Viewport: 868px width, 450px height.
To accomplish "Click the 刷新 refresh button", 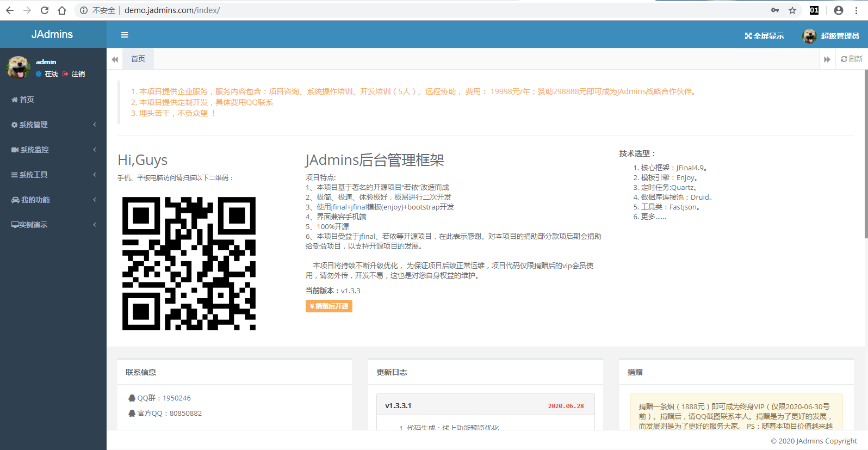I will 852,59.
